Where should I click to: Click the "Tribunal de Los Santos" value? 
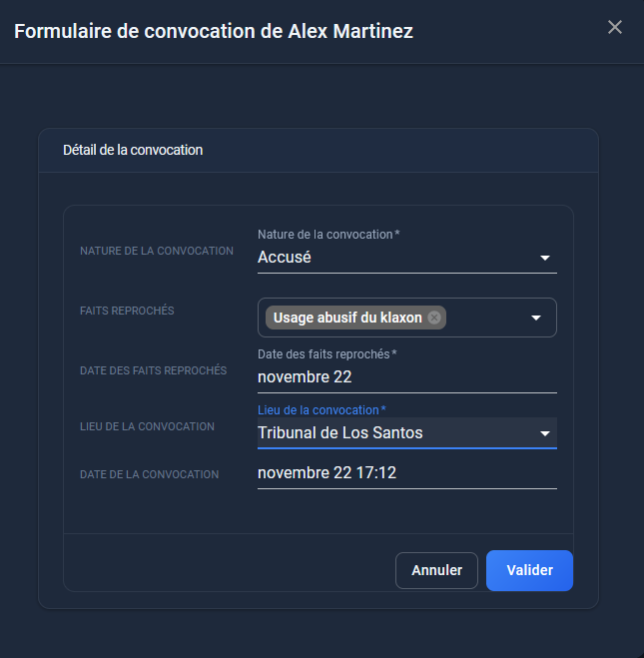[x=339, y=433]
